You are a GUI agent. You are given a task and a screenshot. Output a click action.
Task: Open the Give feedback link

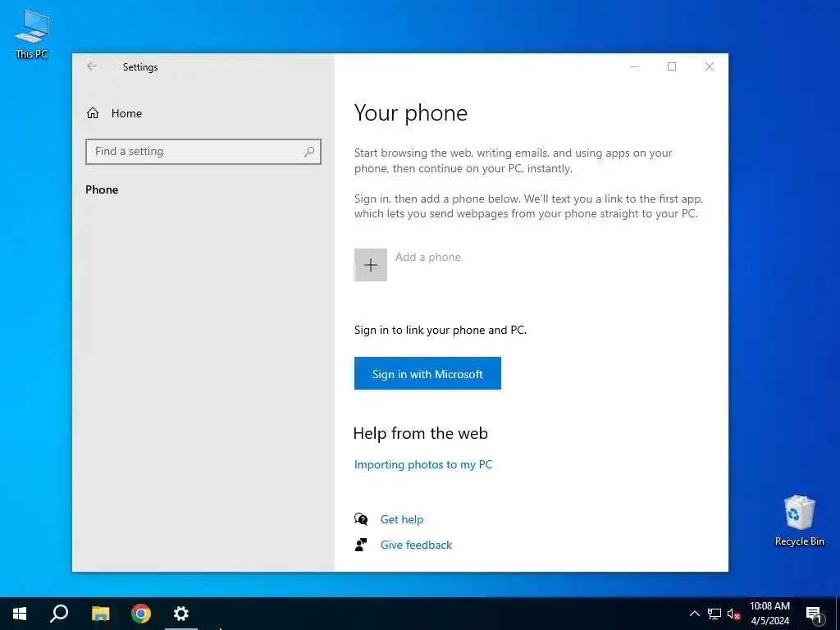pos(416,545)
